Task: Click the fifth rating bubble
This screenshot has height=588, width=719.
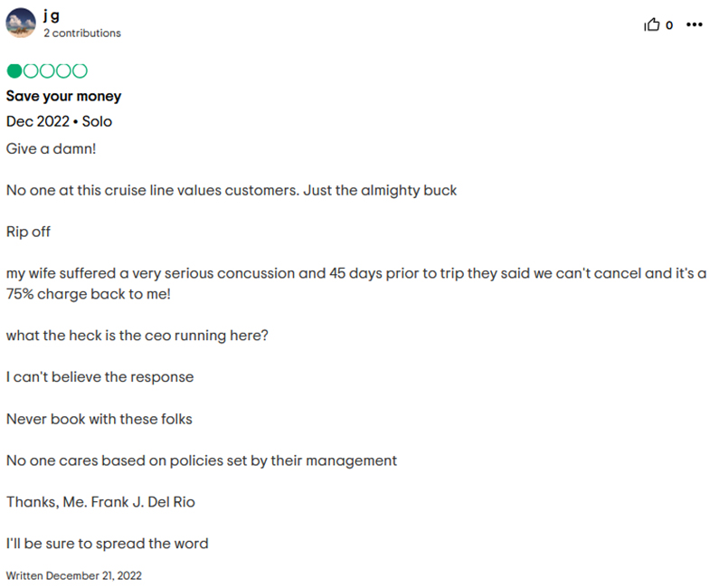Action: click(x=80, y=71)
